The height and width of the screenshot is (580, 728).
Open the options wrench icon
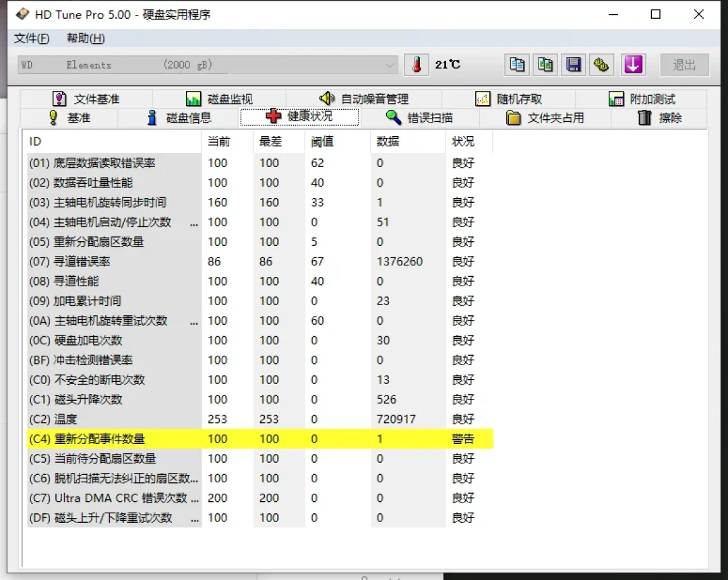tap(602, 65)
